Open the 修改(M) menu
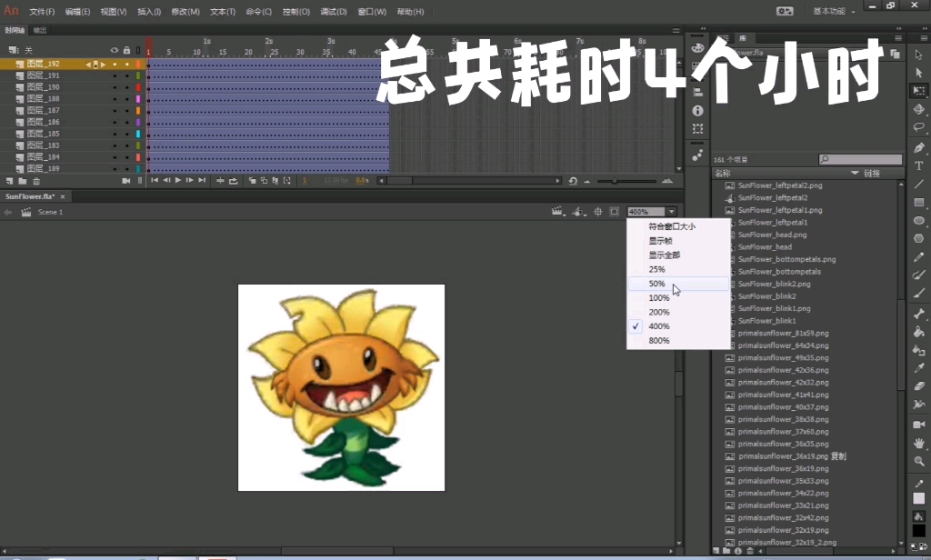This screenshot has height=560, width=931. click(x=185, y=12)
